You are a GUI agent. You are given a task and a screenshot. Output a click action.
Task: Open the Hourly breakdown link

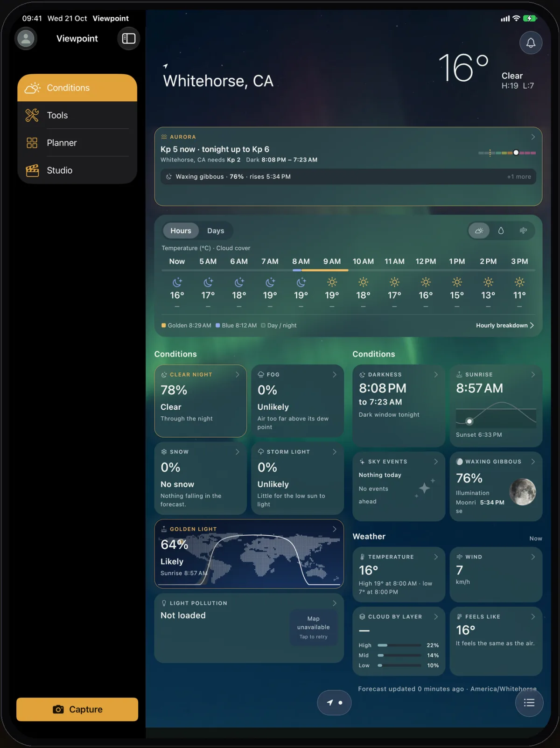click(504, 325)
